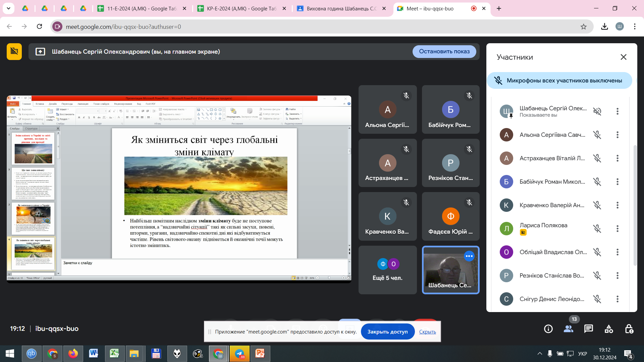Open more options for Обліцай Владислав
The width and height of the screenshot is (644, 362).
click(617, 252)
